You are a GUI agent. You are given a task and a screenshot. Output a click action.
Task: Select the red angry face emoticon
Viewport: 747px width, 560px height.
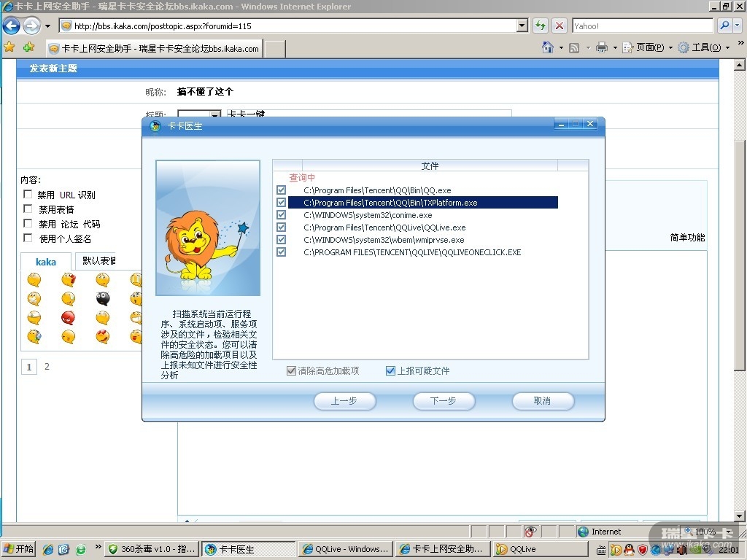(x=68, y=318)
